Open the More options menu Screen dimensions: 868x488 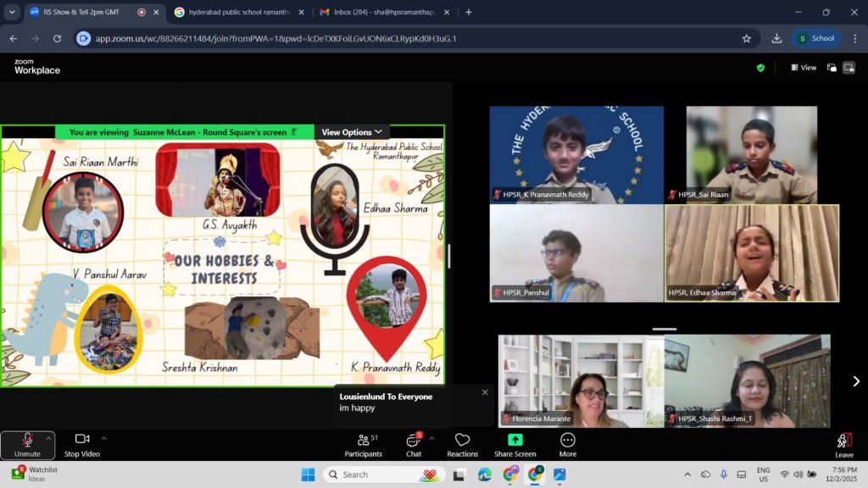[x=568, y=444]
